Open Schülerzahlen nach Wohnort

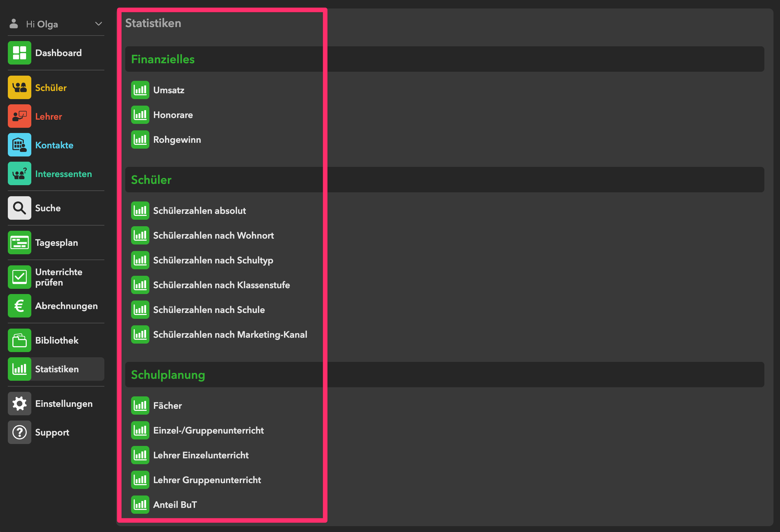(213, 235)
